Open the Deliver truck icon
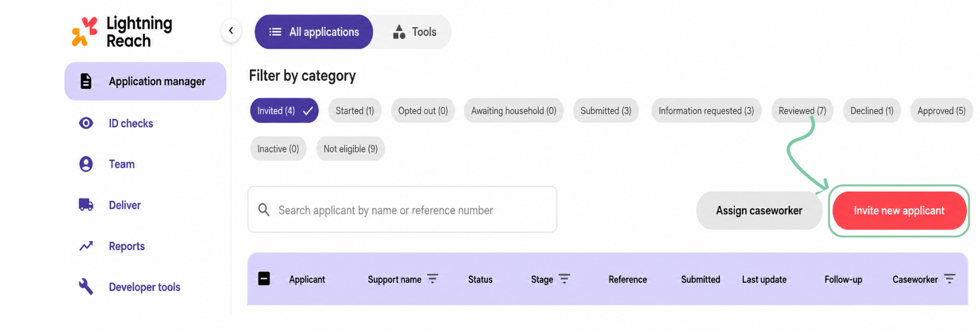The width and height of the screenshot is (980, 332). click(x=86, y=205)
